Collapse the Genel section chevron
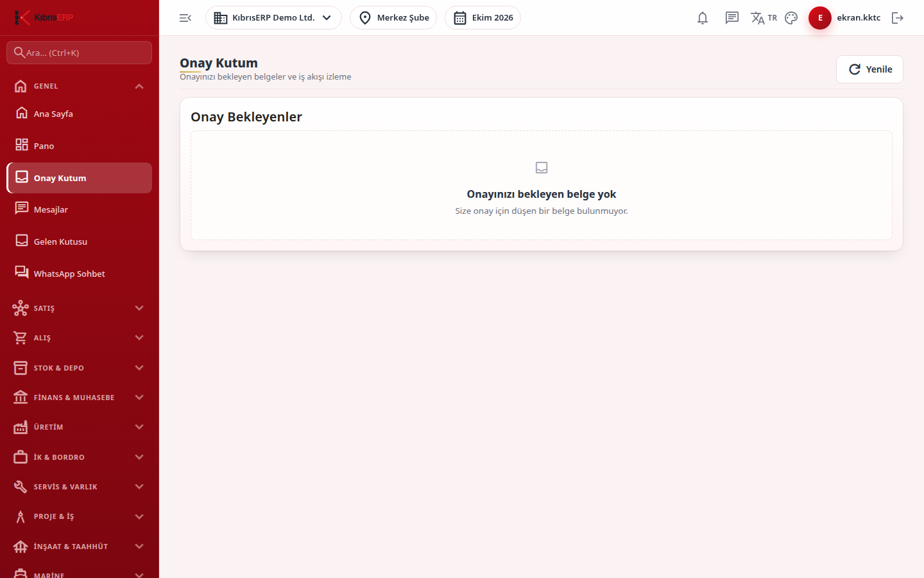The image size is (924, 578). tap(139, 86)
